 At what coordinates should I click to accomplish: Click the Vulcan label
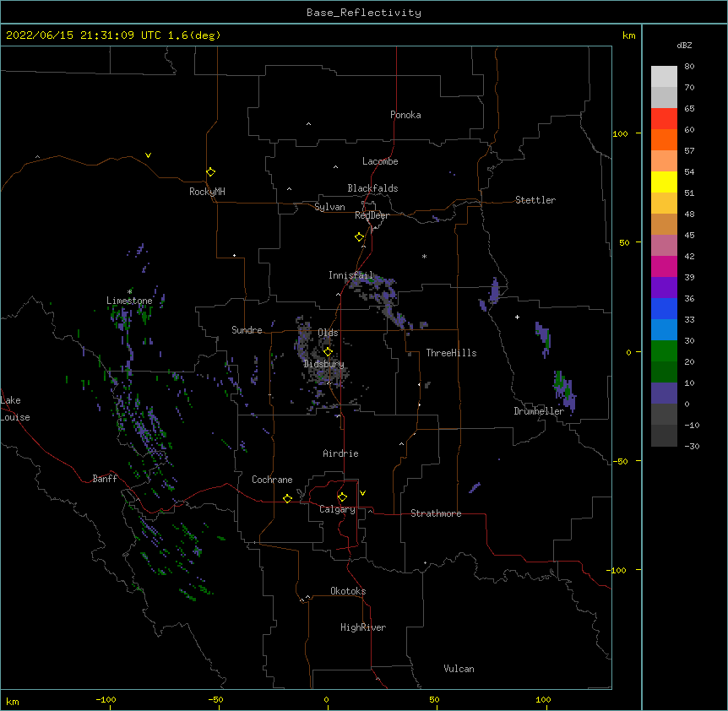(459, 669)
